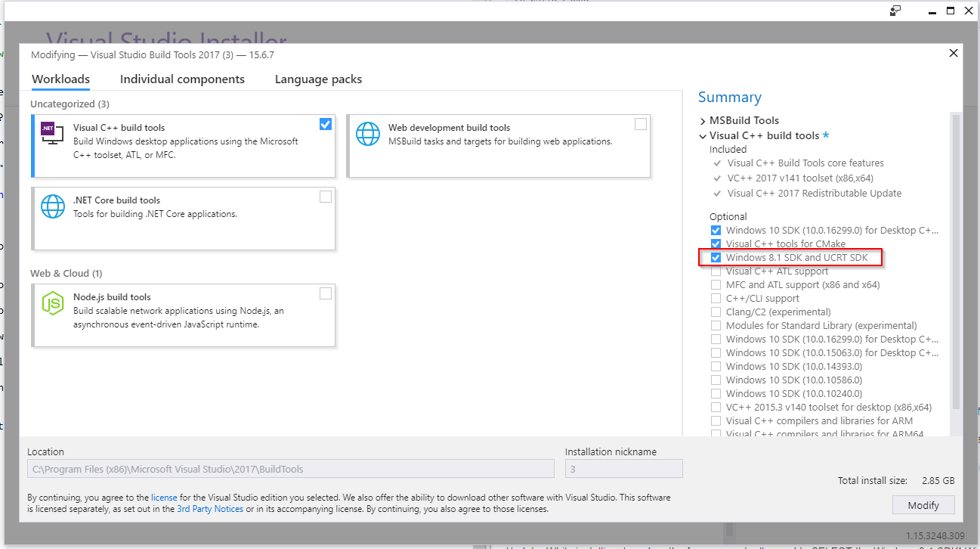This screenshot has height=549, width=980.
Task: Check Node.js build tools workload
Action: pos(326,293)
